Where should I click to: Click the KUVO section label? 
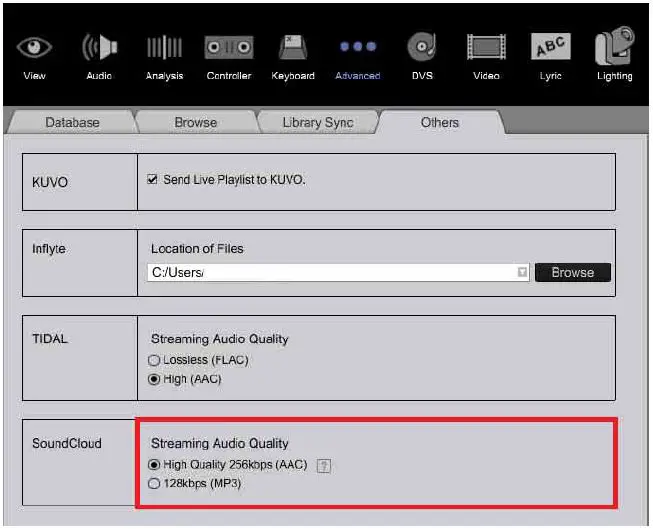pos(50,182)
